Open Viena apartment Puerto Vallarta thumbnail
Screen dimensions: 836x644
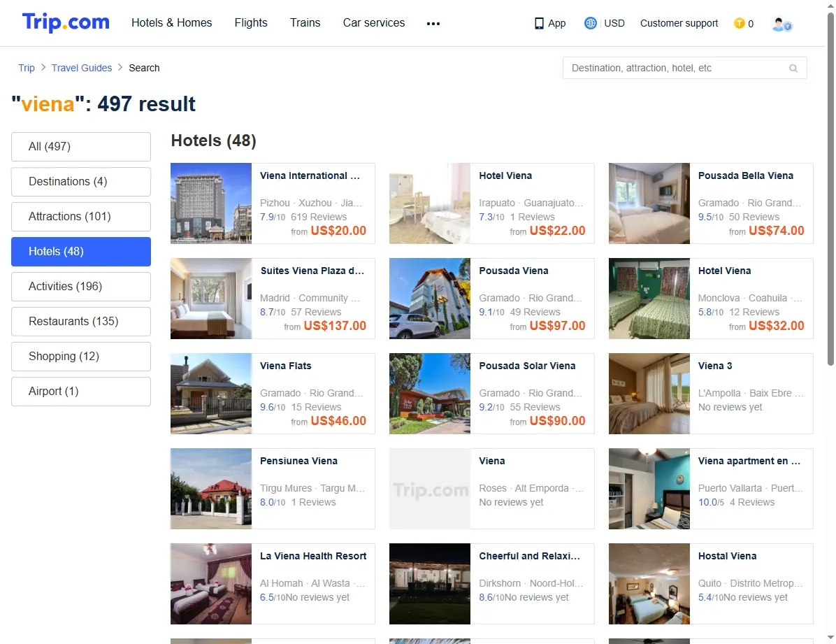649,488
